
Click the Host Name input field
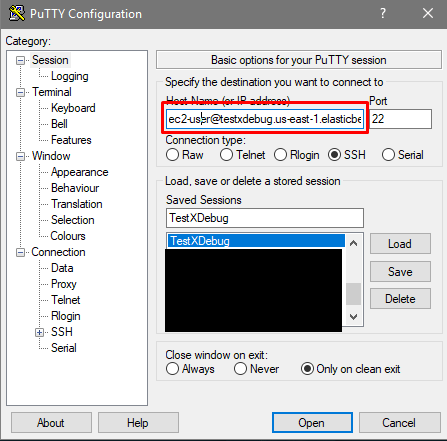tap(265, 119)
